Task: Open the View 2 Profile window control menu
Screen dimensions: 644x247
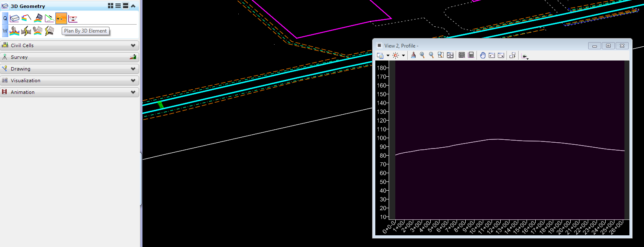Action: (x=379, y=45)
